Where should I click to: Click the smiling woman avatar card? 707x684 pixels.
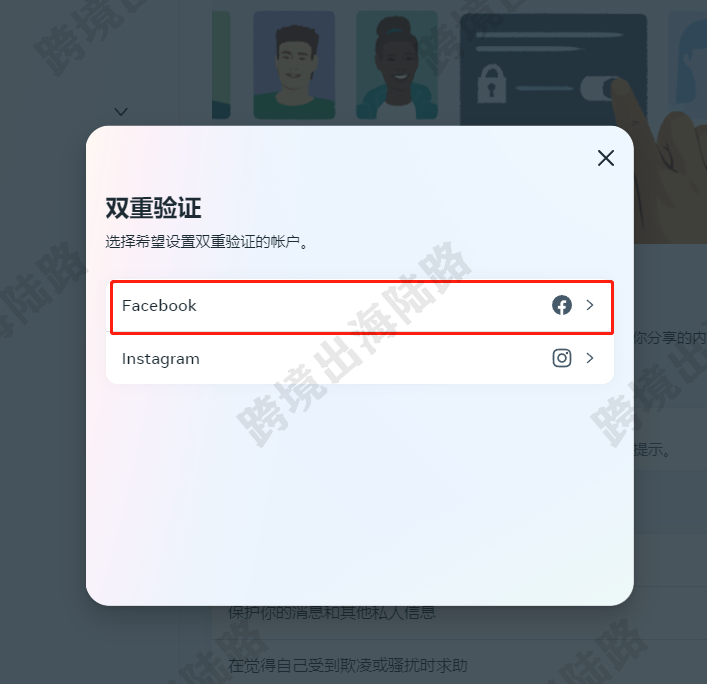pos(397,65)
